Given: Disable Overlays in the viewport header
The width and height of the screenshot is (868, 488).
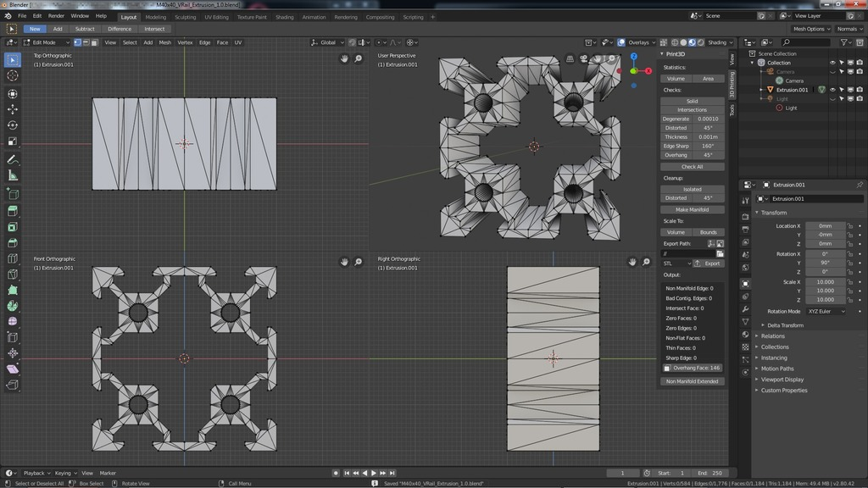Looking at the screenshot, I should [x=620, y=42].
